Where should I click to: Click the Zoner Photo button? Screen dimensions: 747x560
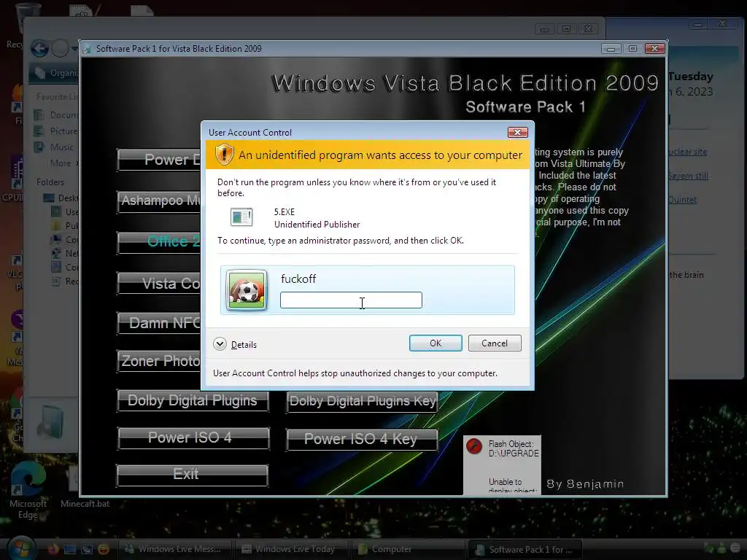coord(158,361)
